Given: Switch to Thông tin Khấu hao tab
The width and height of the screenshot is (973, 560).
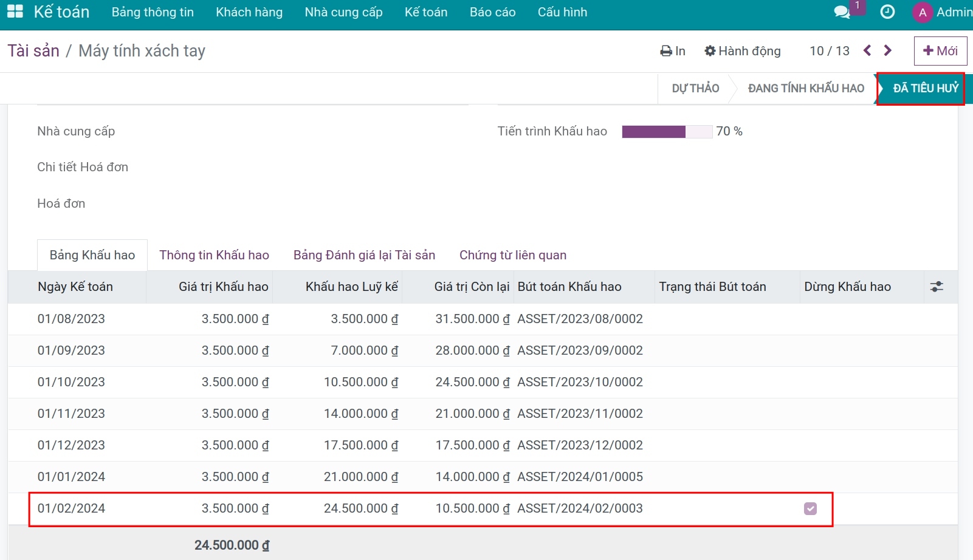Looking at the screenshot, I should tap(214, 255).
